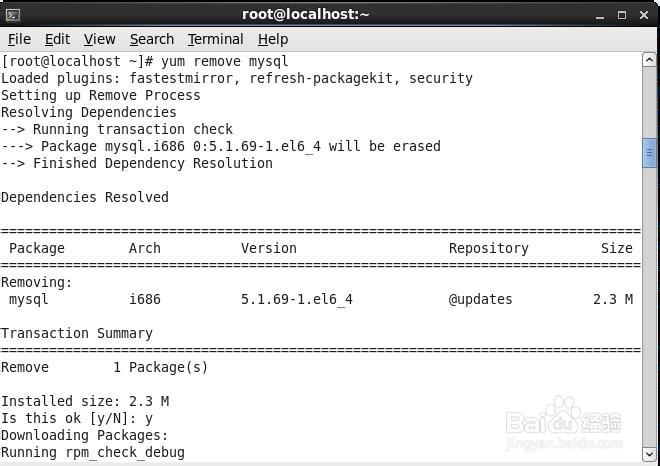This screenshot has height=466, width=660.
Task: Click the blue scrollbar thumb
Action: point(649,153)
